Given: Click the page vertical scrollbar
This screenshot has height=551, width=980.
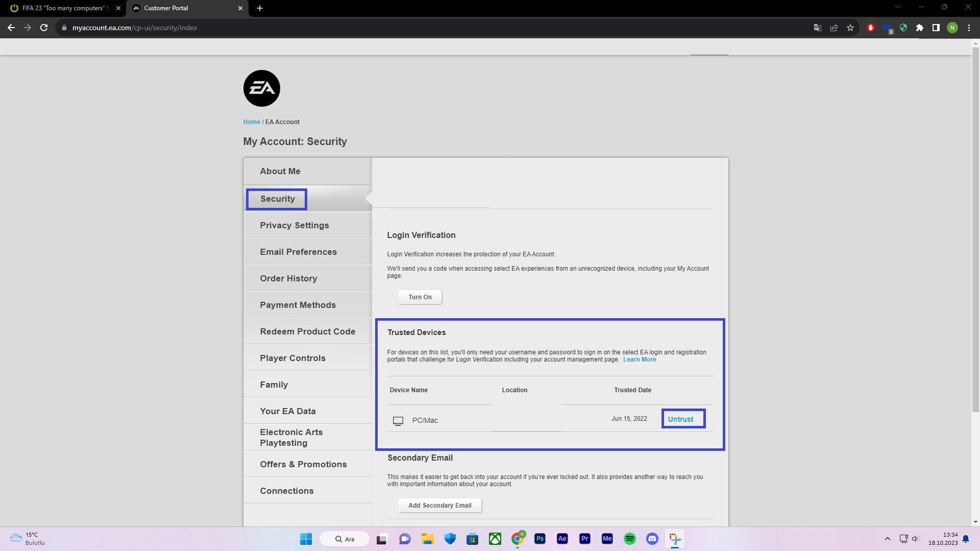Looking at the screenshot, I should (975, 230).
